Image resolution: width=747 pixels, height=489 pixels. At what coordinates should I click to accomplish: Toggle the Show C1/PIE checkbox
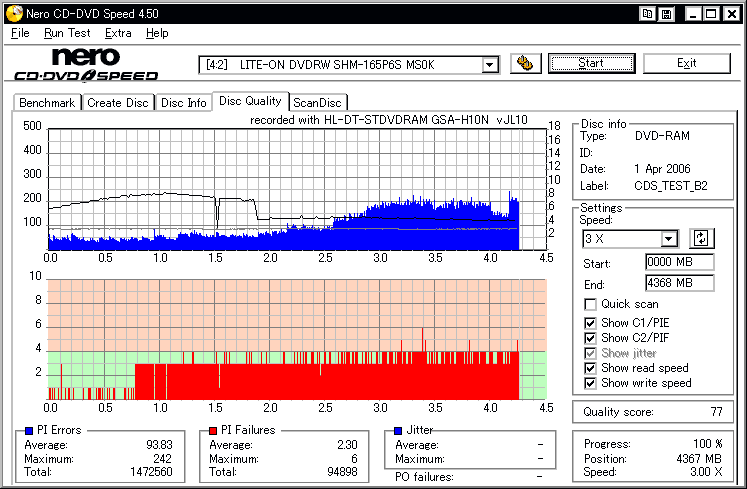590,323
